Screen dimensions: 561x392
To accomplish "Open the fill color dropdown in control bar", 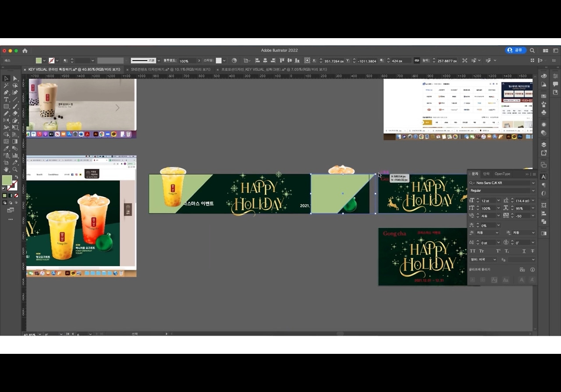I will click(45, 61).
